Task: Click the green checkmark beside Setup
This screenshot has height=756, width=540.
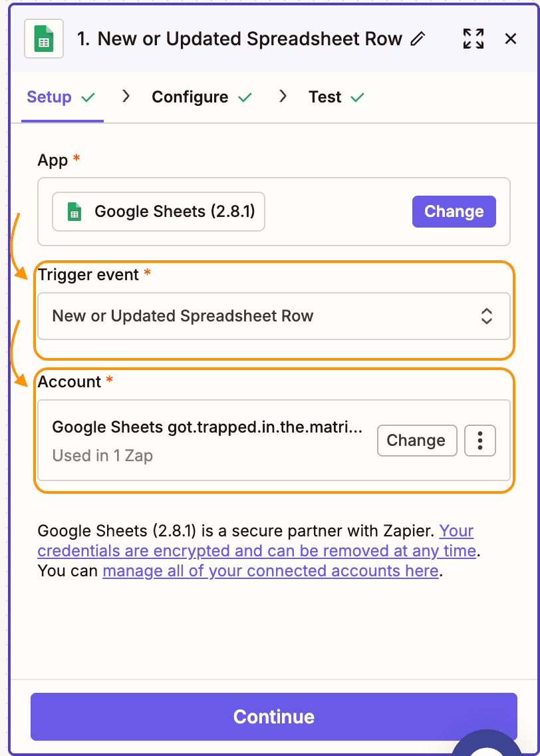Action: pyautogui.click(x=87, y=96)
